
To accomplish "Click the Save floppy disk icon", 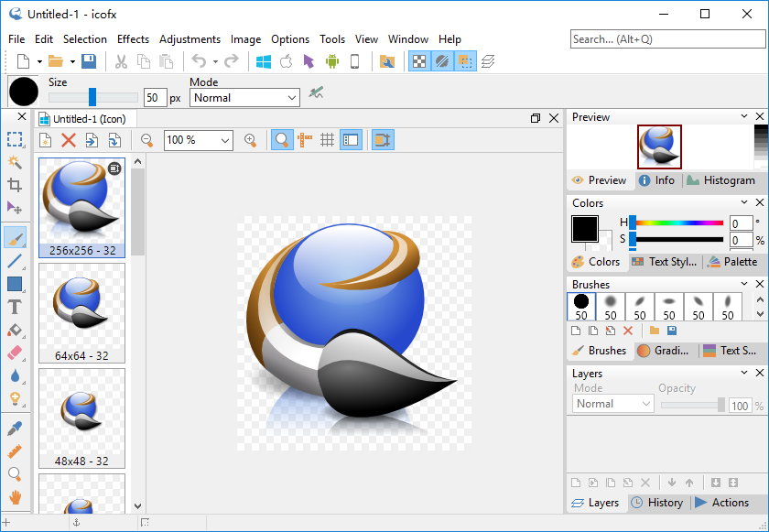I will (x=89, y=61).
